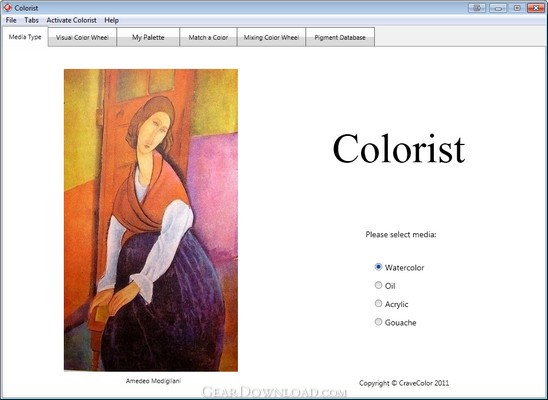Open the Pigment Database tab
548x400 pixels.
pos(340,37)
